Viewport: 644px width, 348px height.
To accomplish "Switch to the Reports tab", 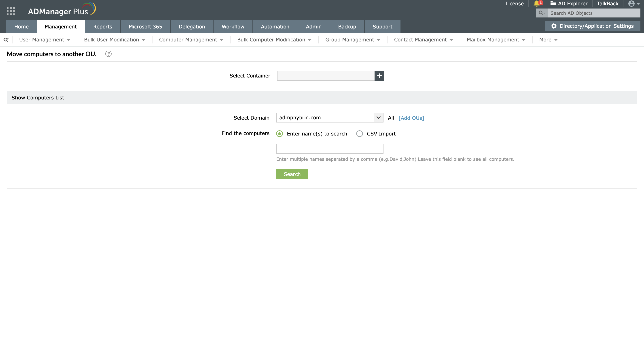I will tap(102, 27).
